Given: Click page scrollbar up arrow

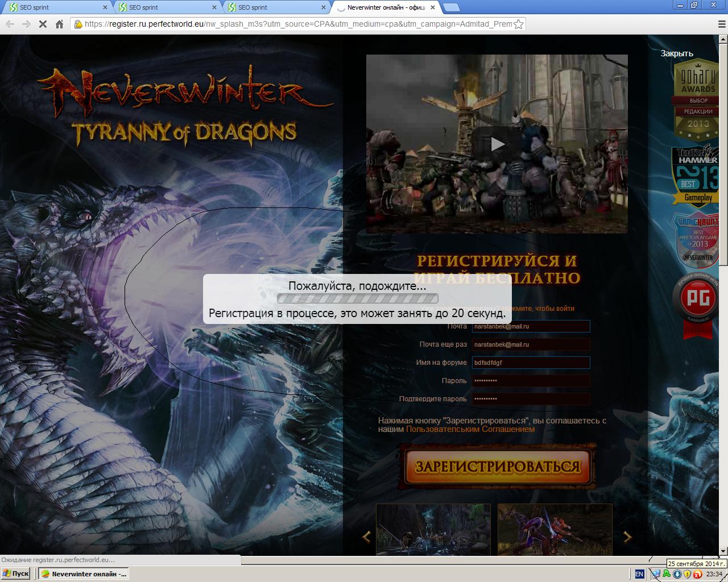Looking at the screenshot, I should [x=723, y=40].
